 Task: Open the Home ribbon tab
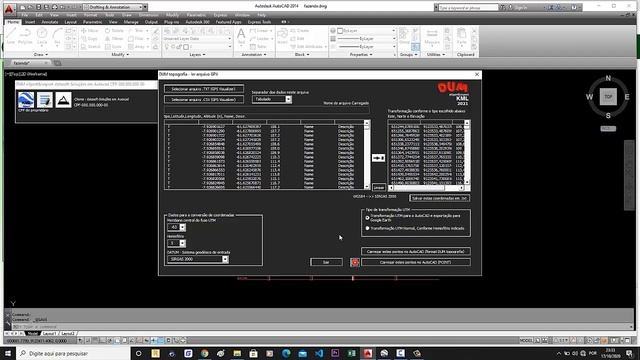click(x=13, y=22)
